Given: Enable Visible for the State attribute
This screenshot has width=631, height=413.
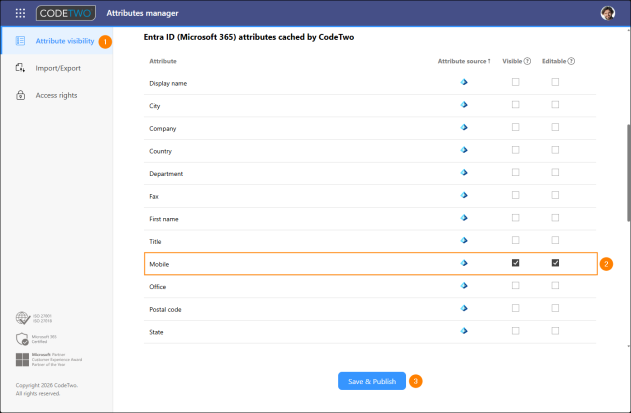Looking at the screenshot, I should coord(516,331).
